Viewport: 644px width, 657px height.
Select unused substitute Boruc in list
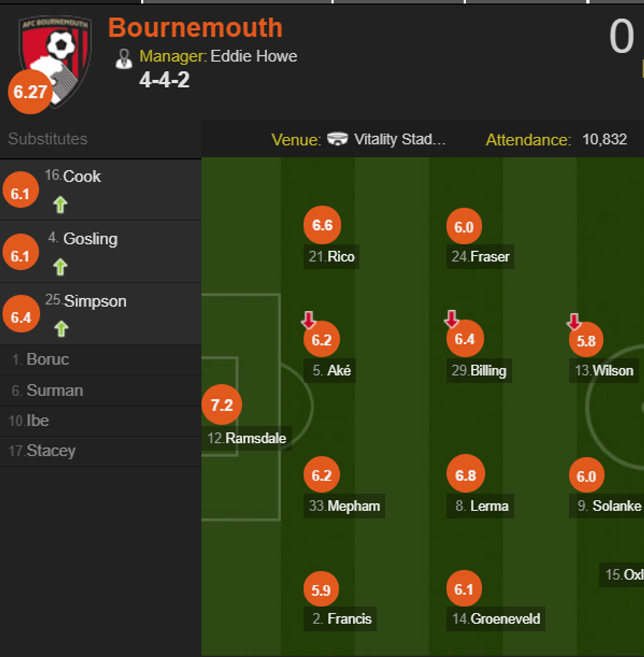47,359
